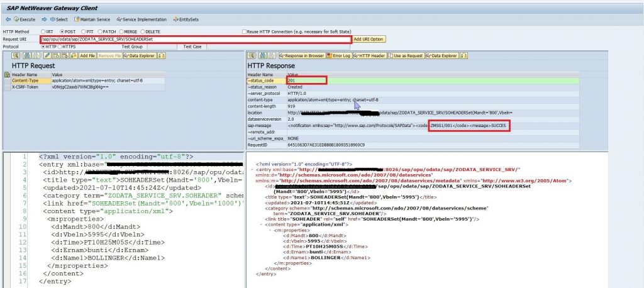Click the back arrow icon before Execute

point(8,19)
